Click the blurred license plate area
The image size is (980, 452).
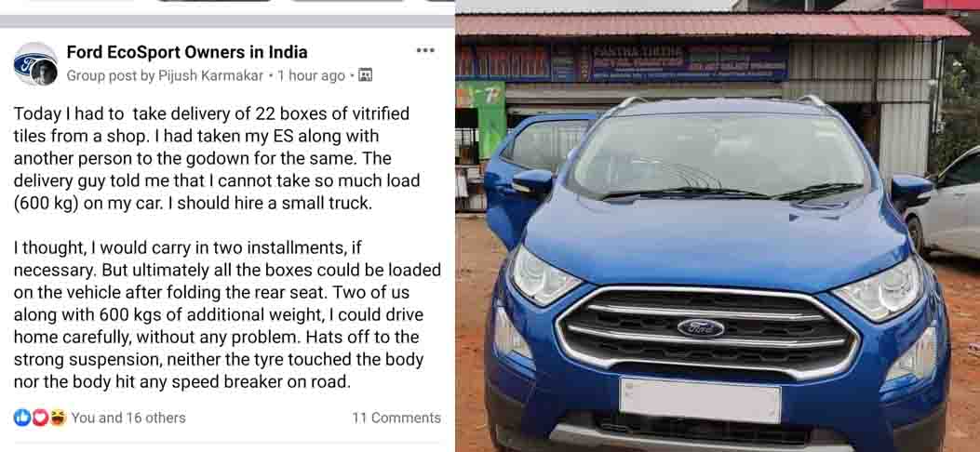[700, 400]
